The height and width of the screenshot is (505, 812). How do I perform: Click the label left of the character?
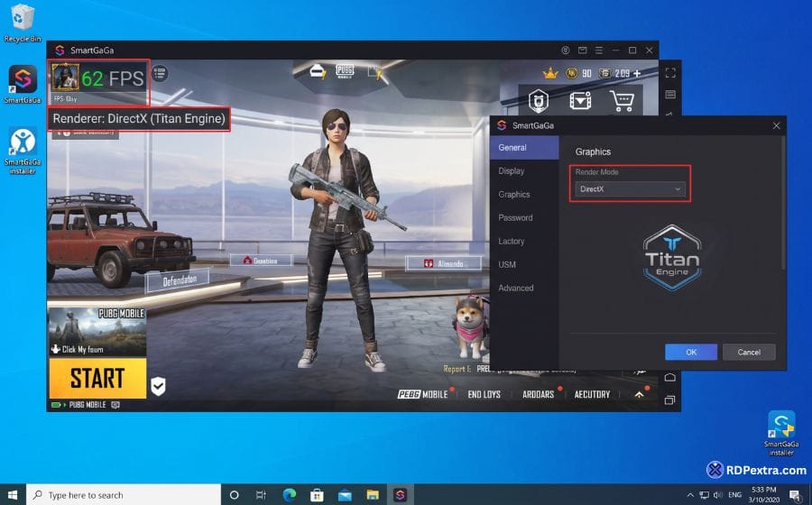[x=262, y=261]
